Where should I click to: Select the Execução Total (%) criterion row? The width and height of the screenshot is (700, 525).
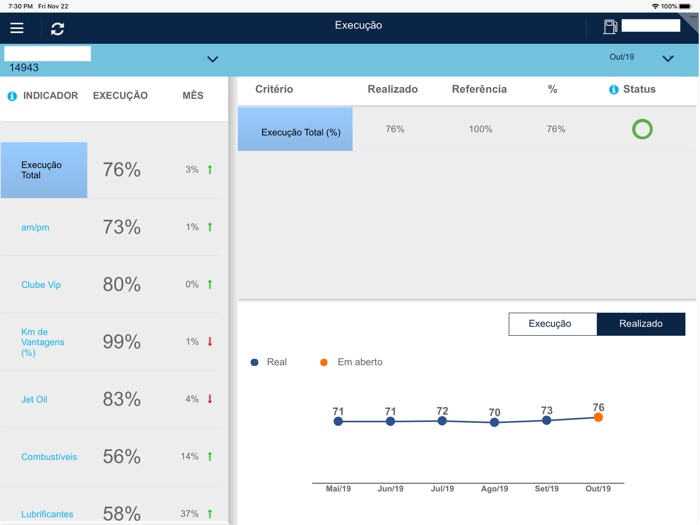[x=467, y=129]
